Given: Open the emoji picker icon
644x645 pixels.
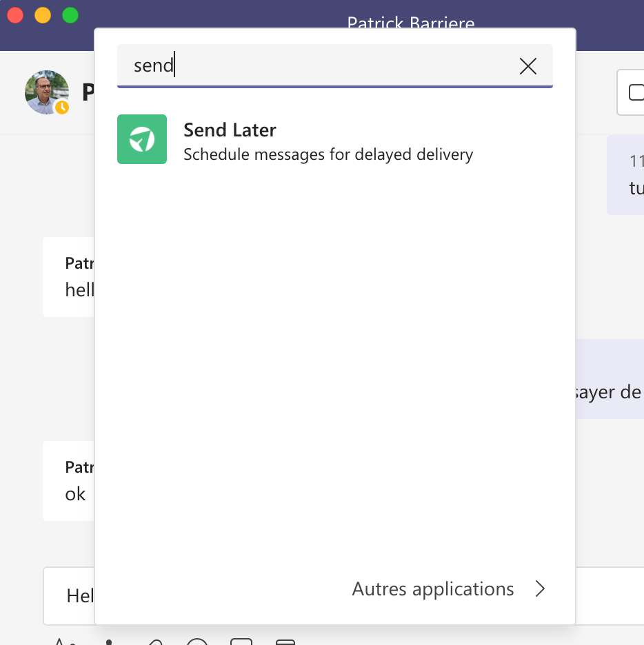Looking at the screenshot, I should pos(197,642).
